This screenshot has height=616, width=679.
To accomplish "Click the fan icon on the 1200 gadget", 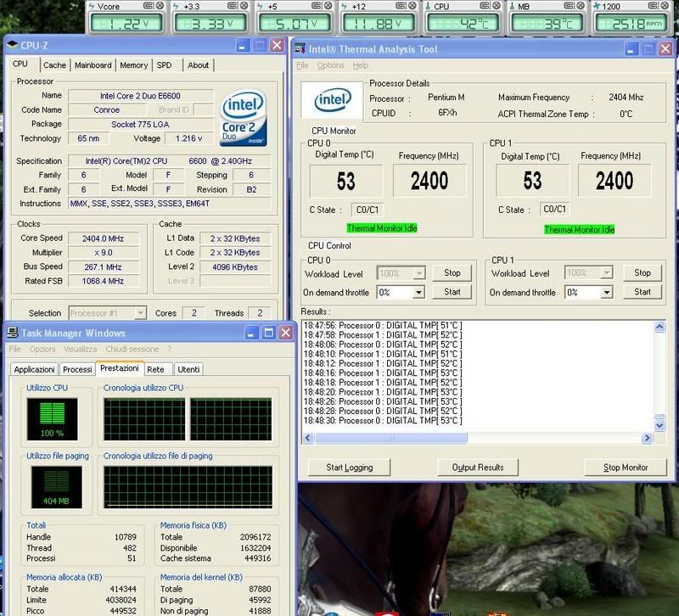I will coord(597,6).
